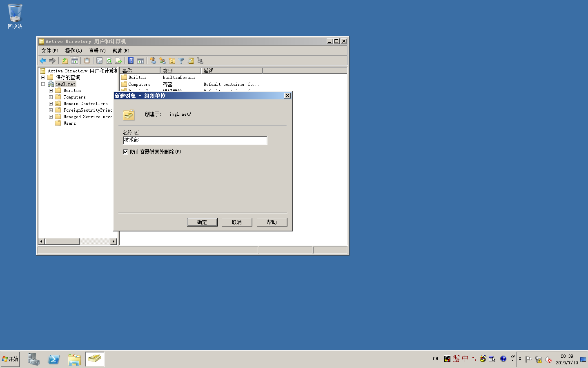Image resolution: width=588 pixels, height=368 pixels.
Task: Select the Users container in the tree
Action: (x=69, y=123)
